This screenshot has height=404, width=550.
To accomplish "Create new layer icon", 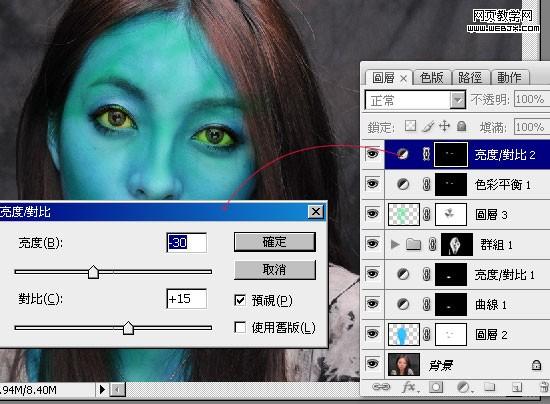I will coord(516,388).
